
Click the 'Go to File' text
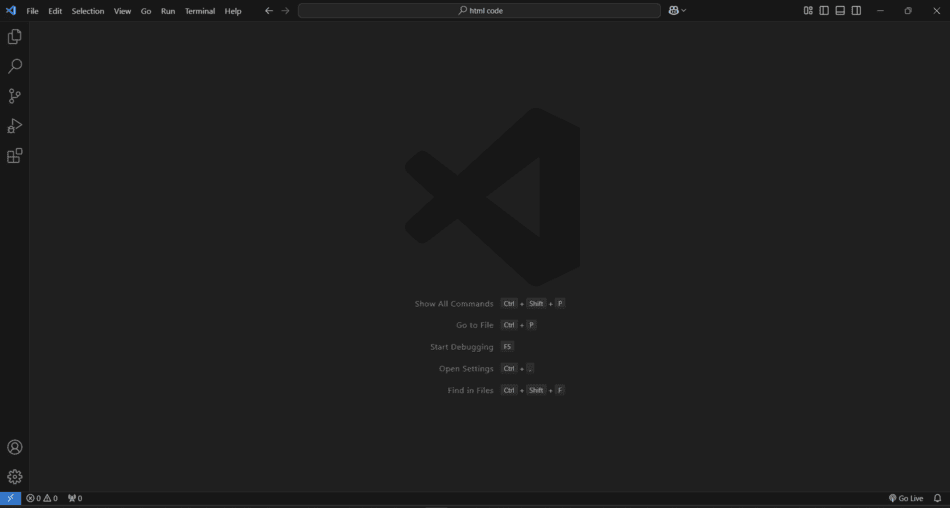tap(474, 325)
